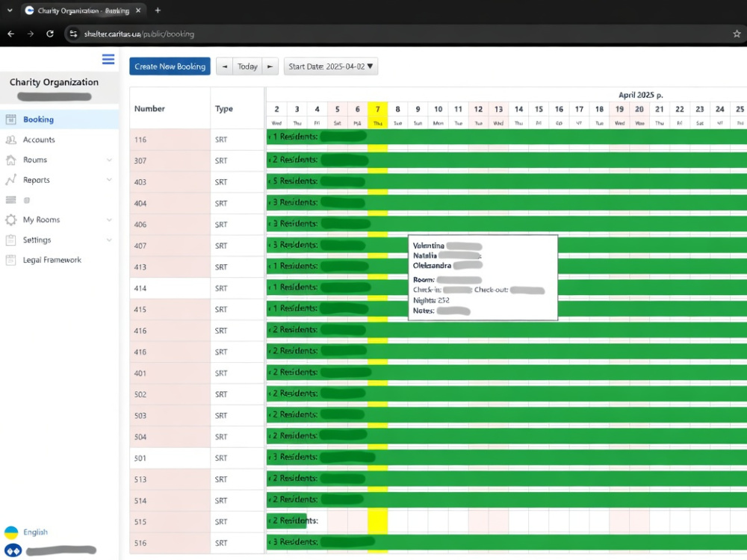Go to previous date range arrow
The width and height of the screenshot is (747, 560).
(x=224, y=66)
